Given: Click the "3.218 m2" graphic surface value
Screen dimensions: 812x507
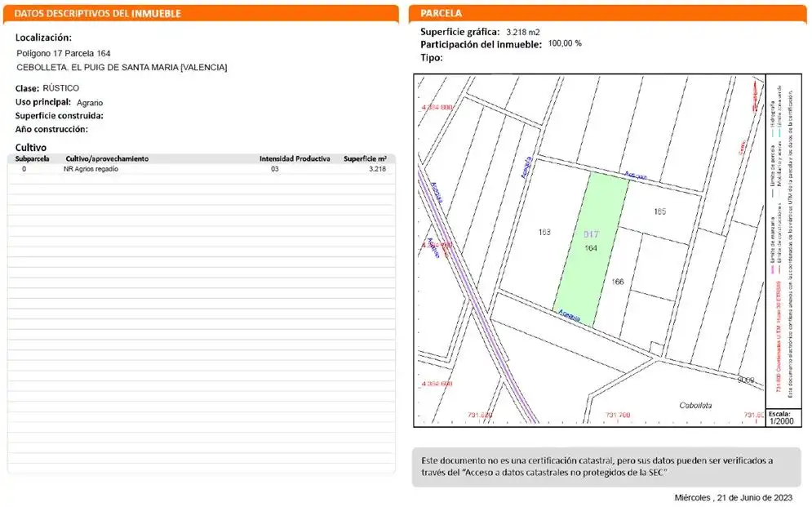Looking at the screenshot, I should pos(522,32).
